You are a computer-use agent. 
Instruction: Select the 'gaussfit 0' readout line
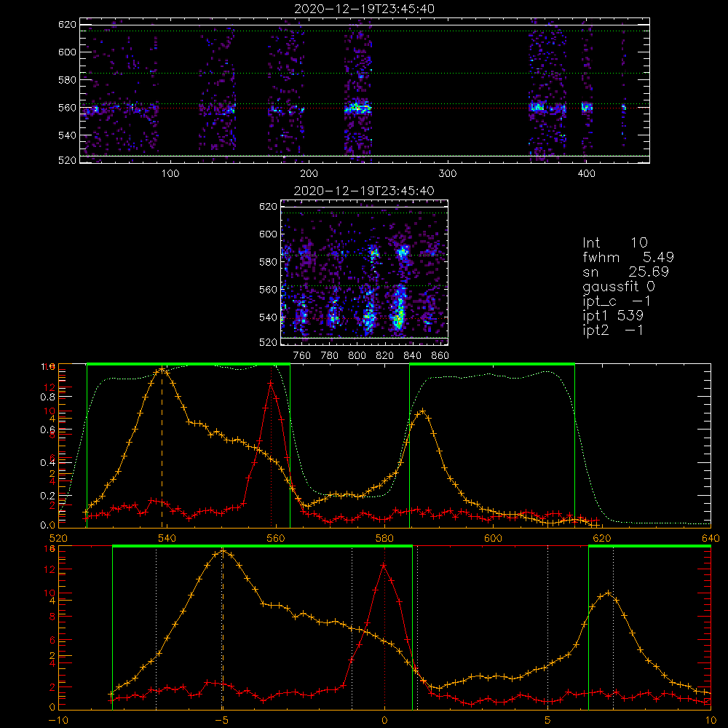[x=619, y=286]
